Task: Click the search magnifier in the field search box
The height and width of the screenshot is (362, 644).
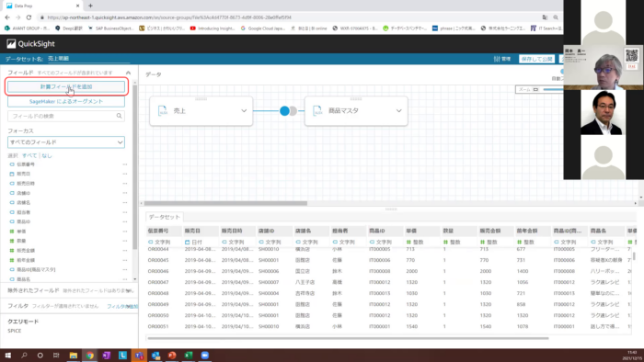Action: point(119,116)
